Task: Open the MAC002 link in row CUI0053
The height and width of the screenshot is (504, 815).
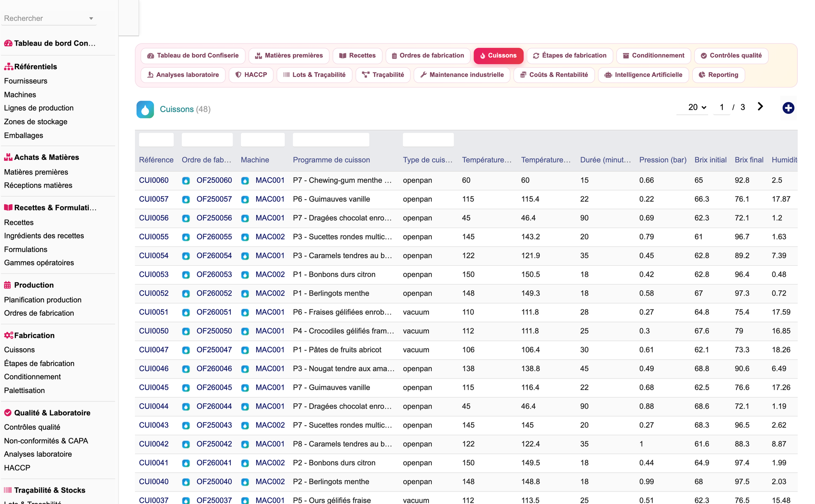Action: 270,275
